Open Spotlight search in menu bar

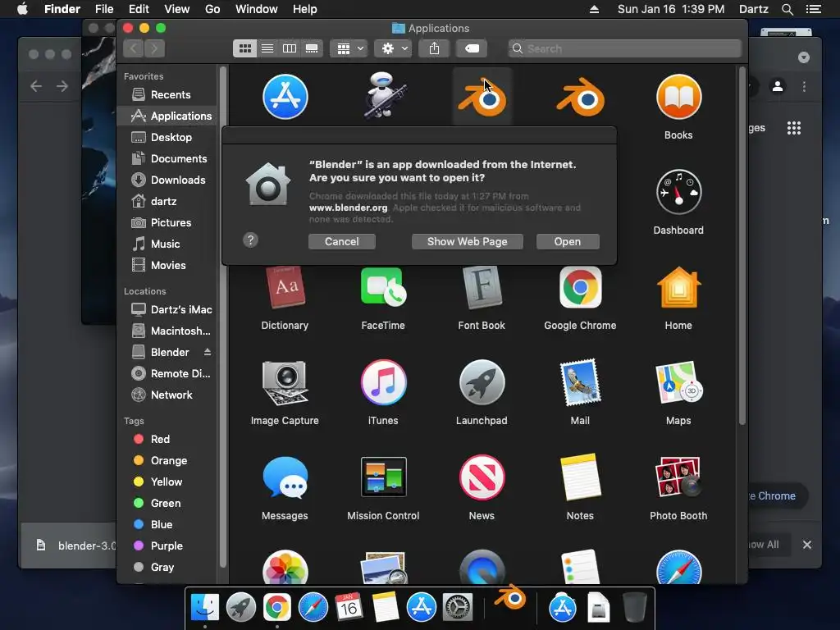point(787,9)
